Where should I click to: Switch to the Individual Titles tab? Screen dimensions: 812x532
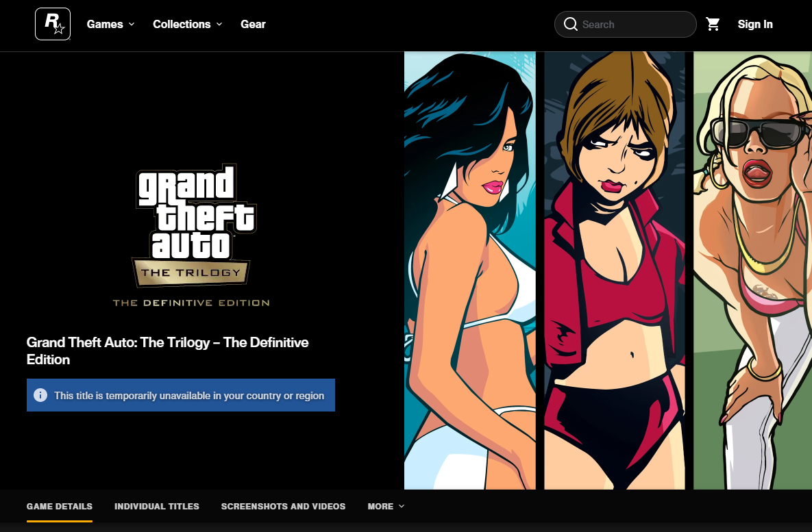tap(157, 507)
